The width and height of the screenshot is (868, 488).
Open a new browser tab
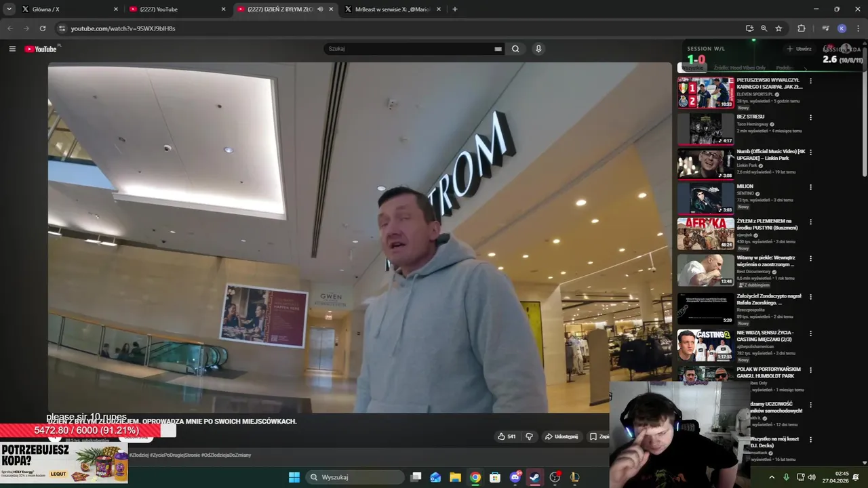pos(454,9)
